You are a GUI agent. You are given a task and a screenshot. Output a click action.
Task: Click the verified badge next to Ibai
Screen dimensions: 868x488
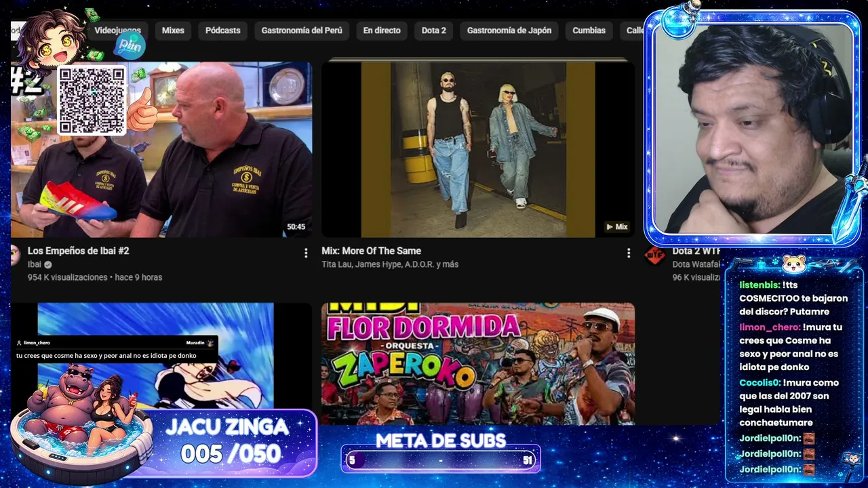(48, 264)
